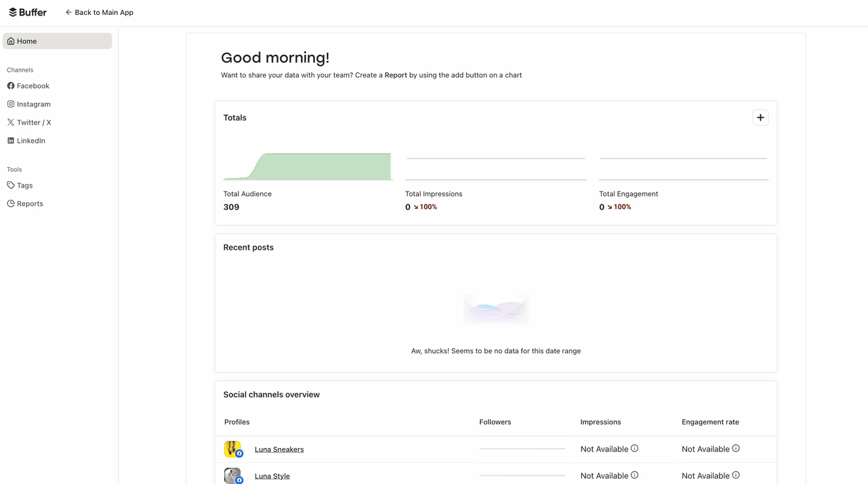Click info icon for Luna Style Impressions
This screenshot has width=868, height=484.
point(635,475)
